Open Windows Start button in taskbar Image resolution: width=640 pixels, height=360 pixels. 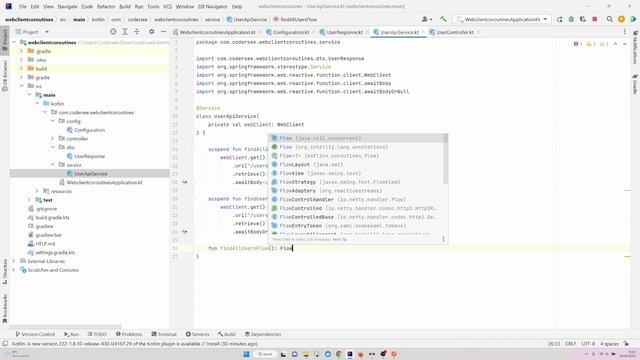point(246,354)
